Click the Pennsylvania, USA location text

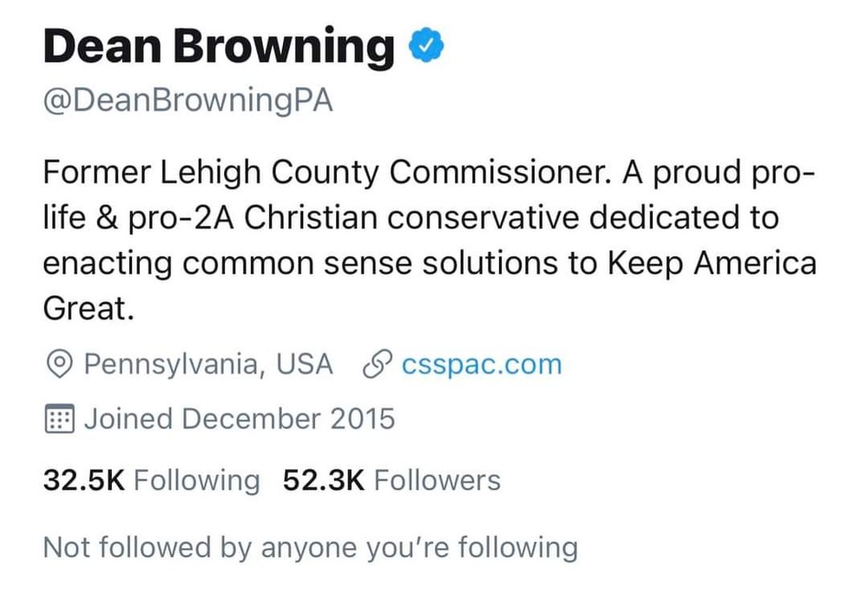[x=208, y=365]
